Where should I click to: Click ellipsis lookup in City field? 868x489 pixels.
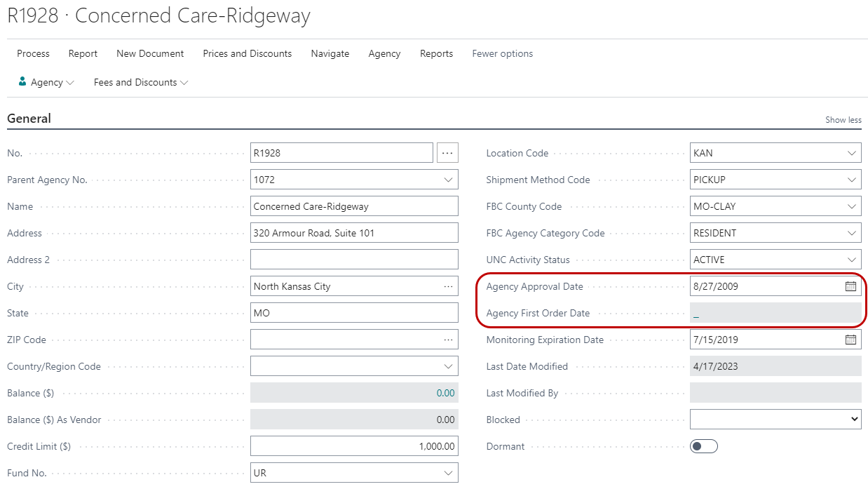click(x=448, y=286)
